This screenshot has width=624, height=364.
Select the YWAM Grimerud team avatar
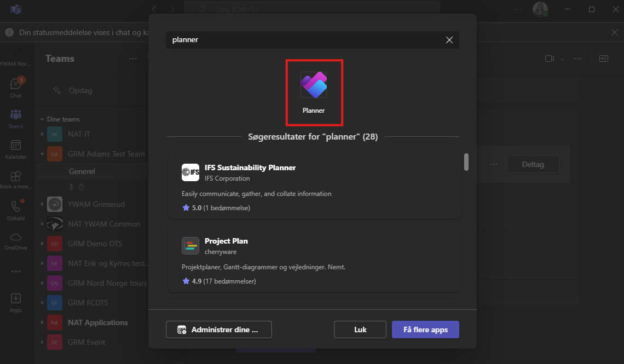coord(55,204)
